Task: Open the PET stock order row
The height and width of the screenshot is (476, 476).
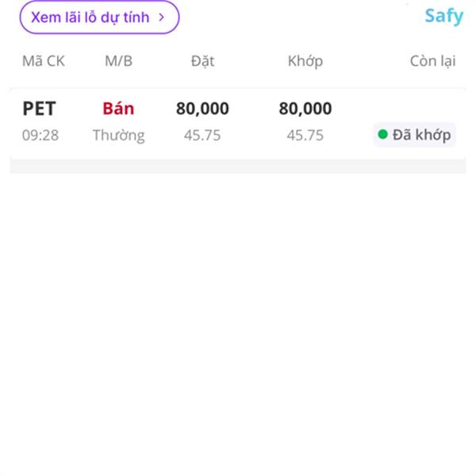Action: tap(238, 123)
